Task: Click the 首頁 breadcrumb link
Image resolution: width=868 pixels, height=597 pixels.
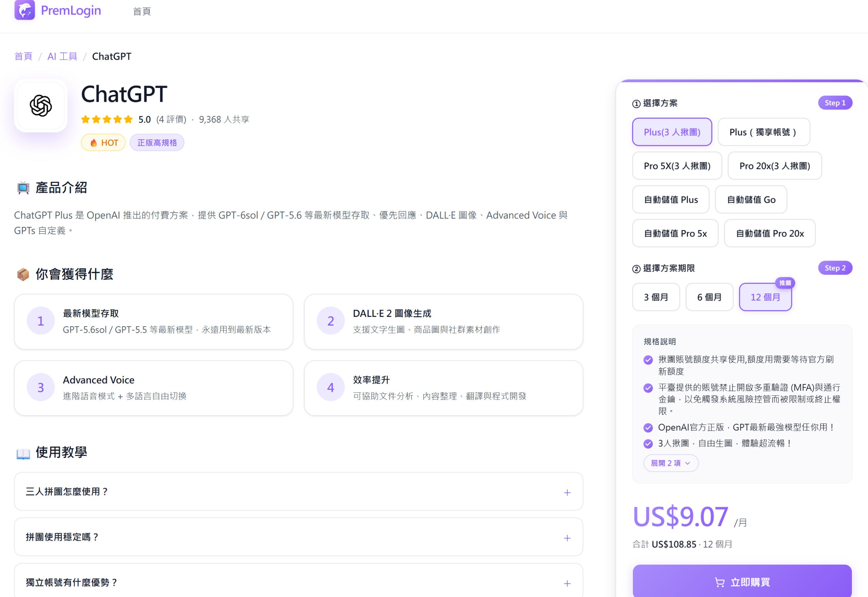Action: coord(23,57)
